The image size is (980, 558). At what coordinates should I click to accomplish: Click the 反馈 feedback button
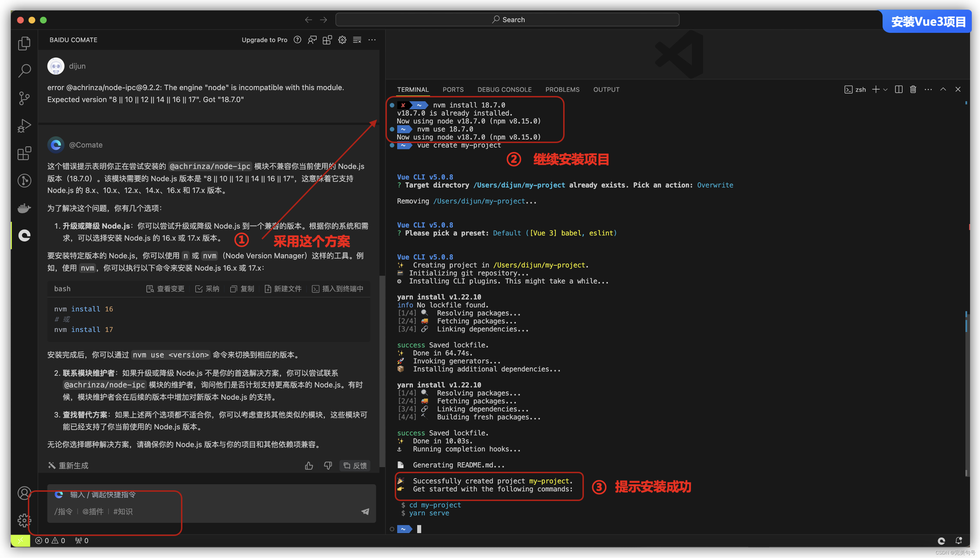click(355, 466)
